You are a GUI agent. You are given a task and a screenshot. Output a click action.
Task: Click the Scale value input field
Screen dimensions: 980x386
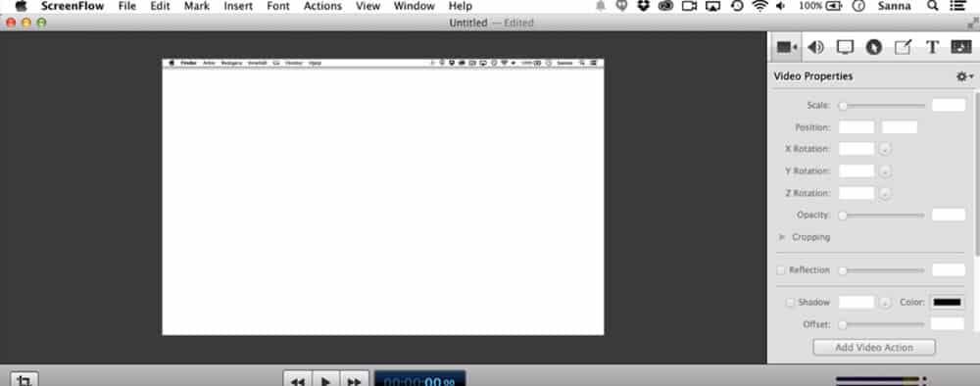click(948, 105)
